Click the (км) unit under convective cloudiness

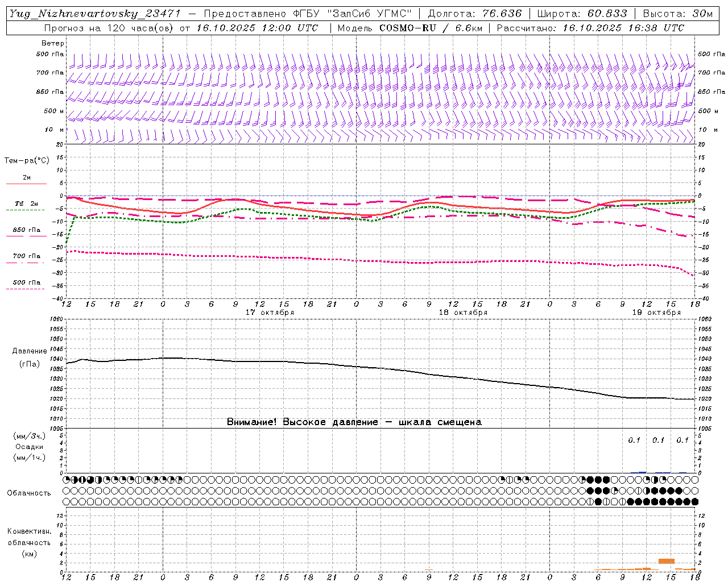pos(30,554)
